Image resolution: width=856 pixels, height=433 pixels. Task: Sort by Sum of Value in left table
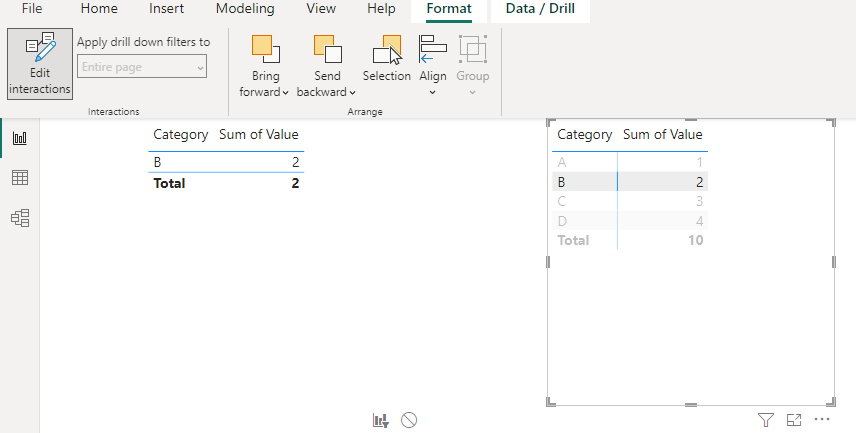pos(258,134)
